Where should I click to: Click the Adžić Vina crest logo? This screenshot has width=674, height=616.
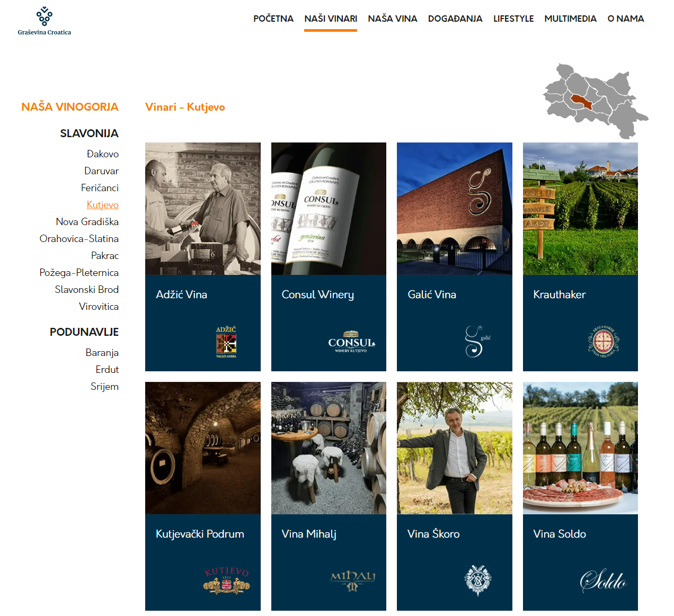pos(226,342)
